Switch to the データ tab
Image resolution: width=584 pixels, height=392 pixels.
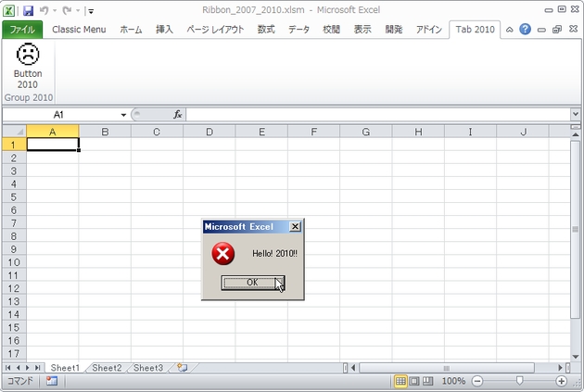pyautogui.click(x=298, y=30)
